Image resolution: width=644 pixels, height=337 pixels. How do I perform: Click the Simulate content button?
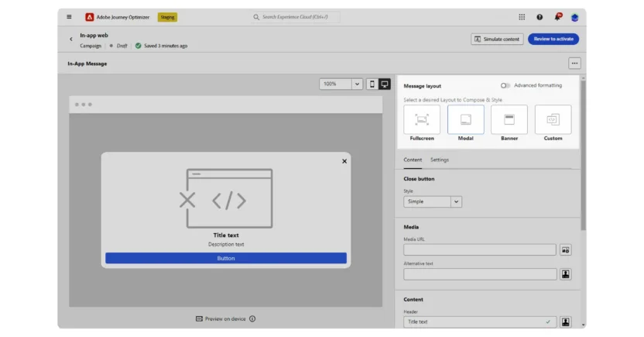pyautogui.click(x=497, y=39)
